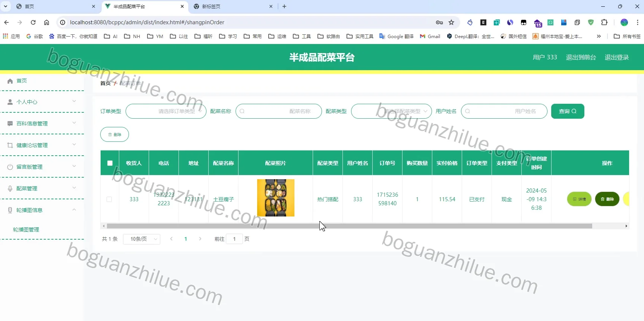Click the horizontal scrollbar under the table
This screenshot has width=644, height=321.
point(350,226)
